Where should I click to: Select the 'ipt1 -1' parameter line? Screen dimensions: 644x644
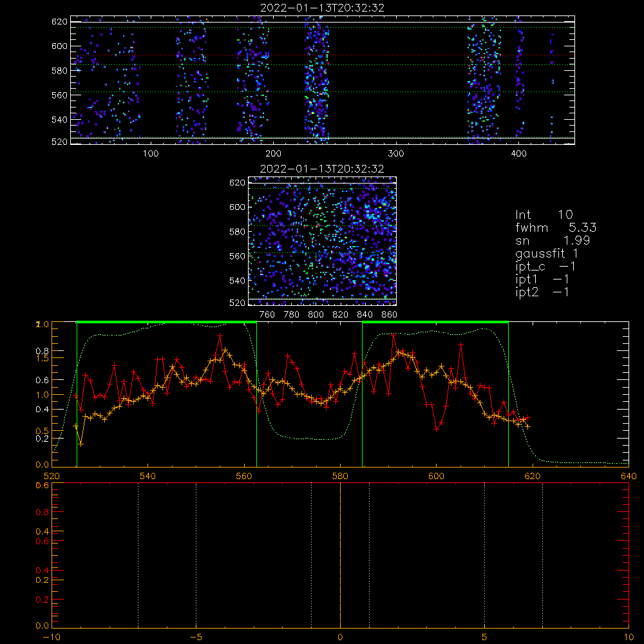coord(542,279)
